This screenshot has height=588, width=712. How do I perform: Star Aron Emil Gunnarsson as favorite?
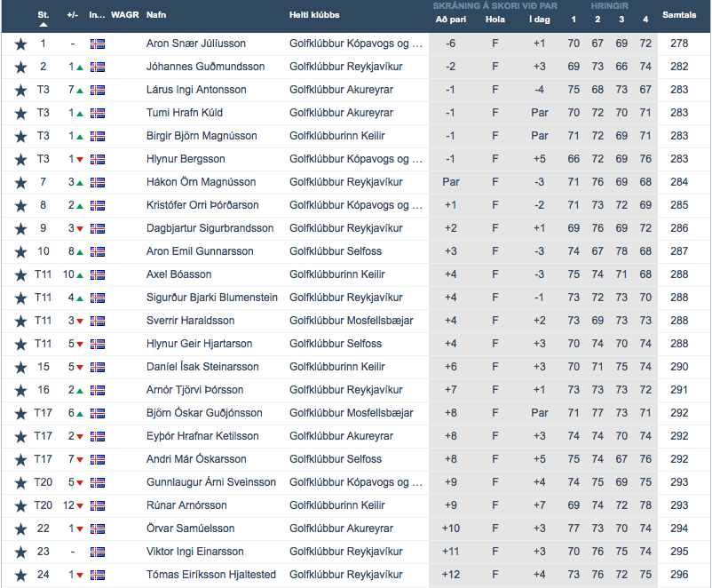[20, 251]
